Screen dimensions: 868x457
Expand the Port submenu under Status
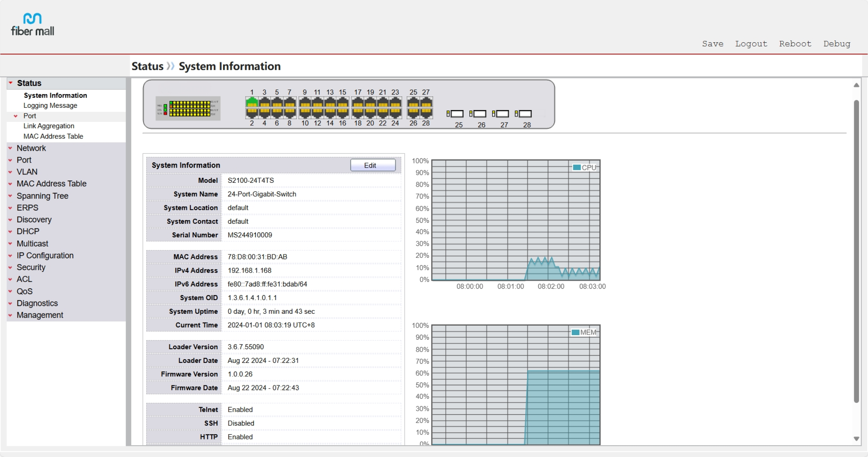tap(29, 116)
